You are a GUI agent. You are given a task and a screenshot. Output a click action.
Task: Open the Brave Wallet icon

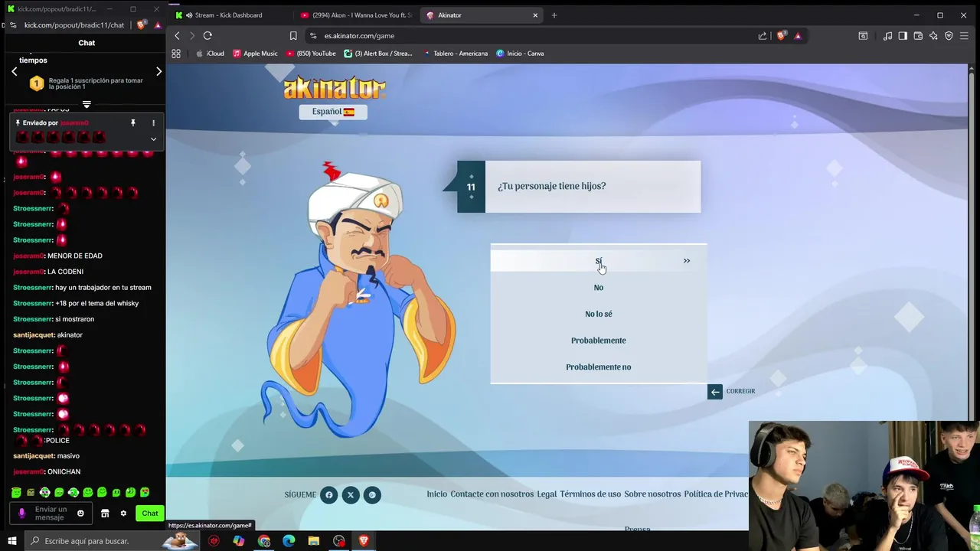[918, 36]
